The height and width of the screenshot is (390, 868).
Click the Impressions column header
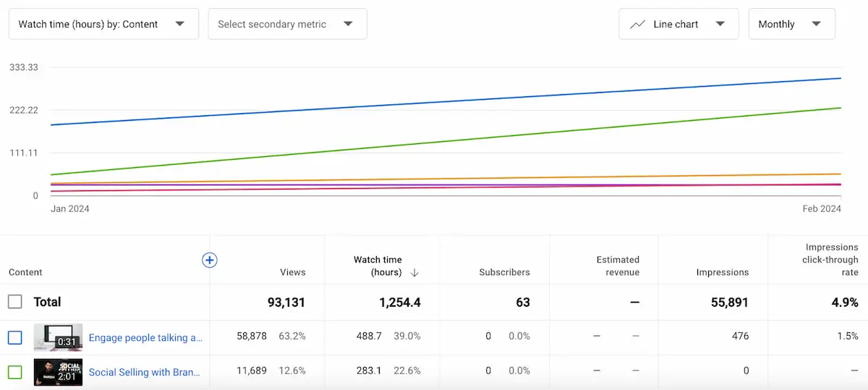pos(722,272)
